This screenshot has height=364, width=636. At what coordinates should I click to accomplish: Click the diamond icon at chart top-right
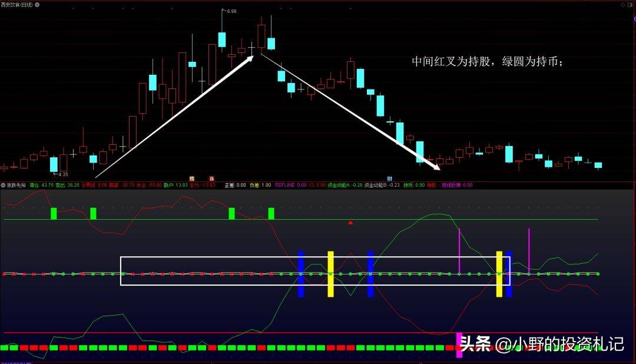(x=623, y=5)
